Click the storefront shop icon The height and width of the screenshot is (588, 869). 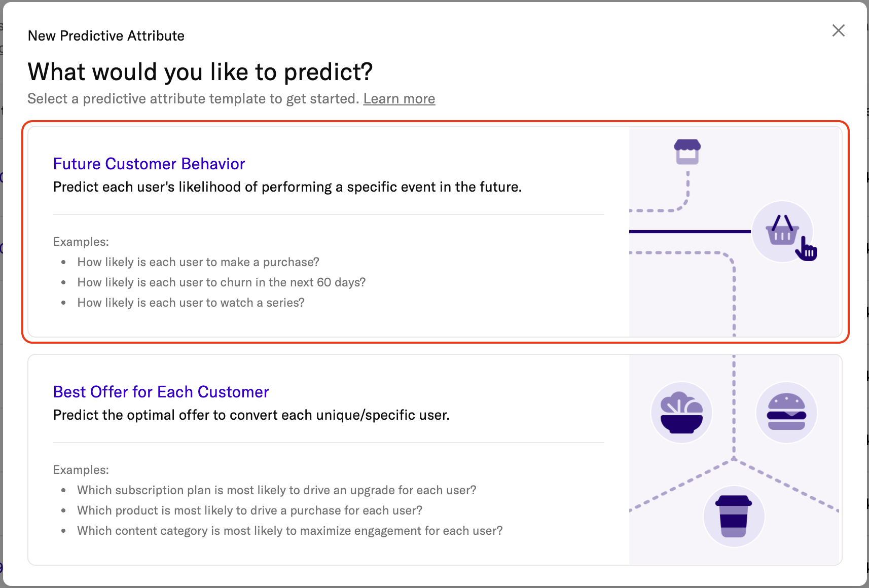coord(687,152)
